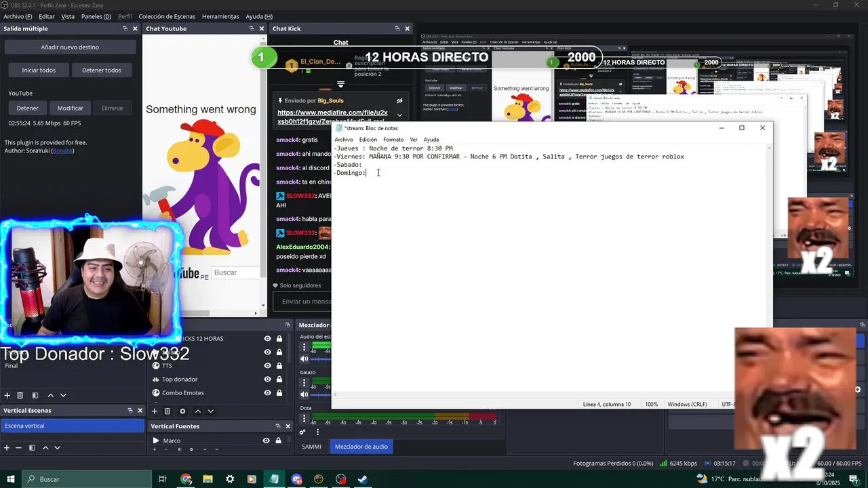Unlock the TTS source
This screenshot has height=488, width=868.
coord(279,366)
